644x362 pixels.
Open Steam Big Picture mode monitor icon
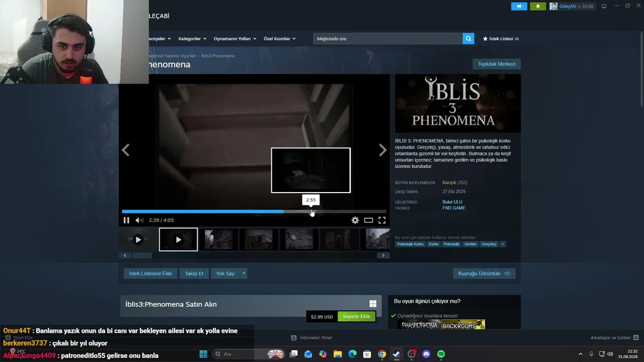[604, 7]
